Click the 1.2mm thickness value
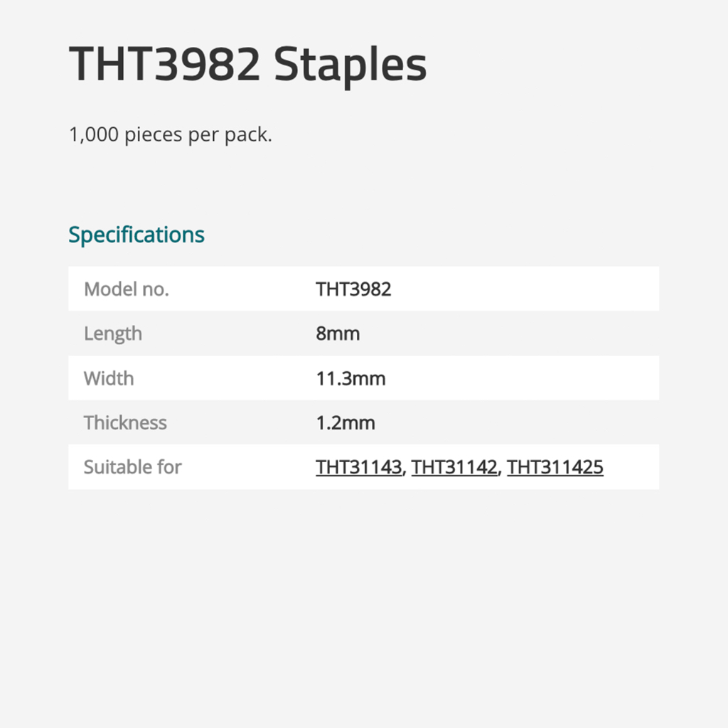 [x=346, y=423]
